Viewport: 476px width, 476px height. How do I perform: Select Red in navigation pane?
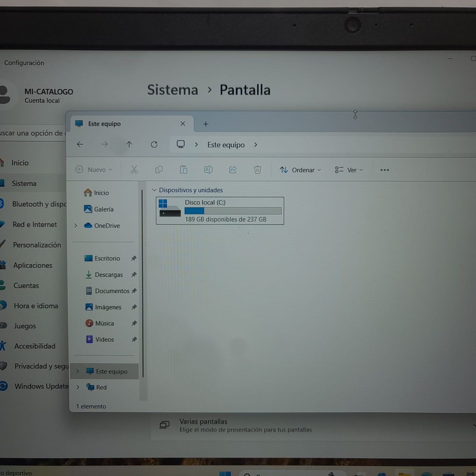97,387
